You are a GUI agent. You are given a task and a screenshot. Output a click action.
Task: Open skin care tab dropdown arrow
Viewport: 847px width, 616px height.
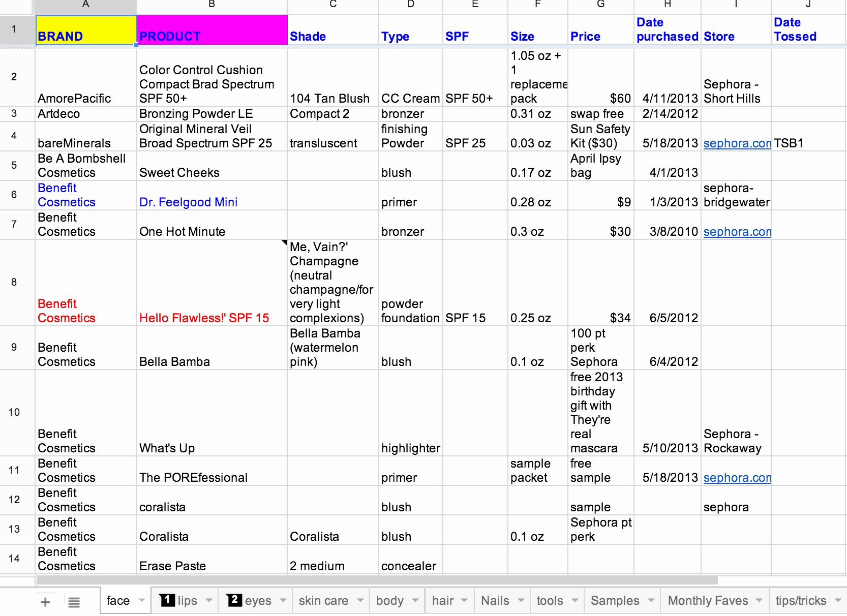point(360,600)
